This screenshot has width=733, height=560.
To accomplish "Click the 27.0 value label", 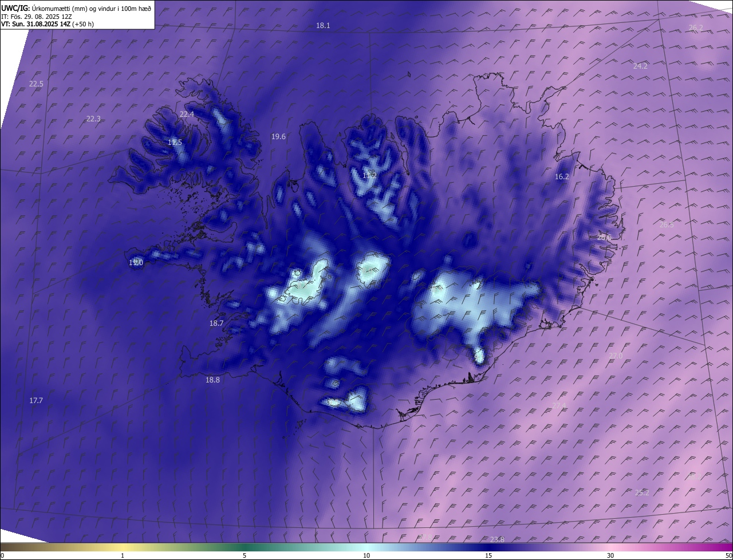I will (x=615, y=356).
